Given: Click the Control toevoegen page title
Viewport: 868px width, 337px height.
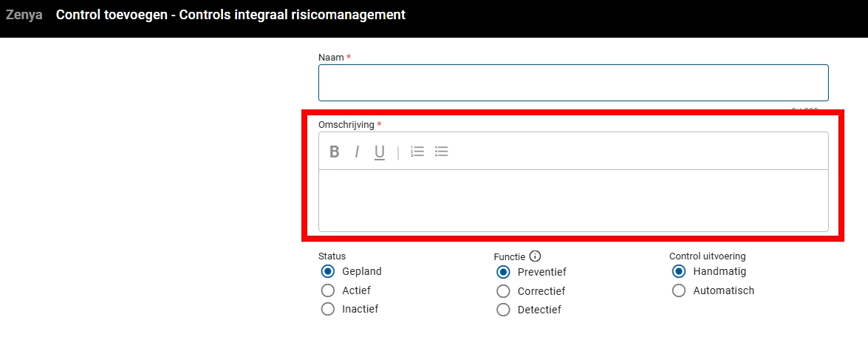Looking at the screenshot, I should point(230,15).
